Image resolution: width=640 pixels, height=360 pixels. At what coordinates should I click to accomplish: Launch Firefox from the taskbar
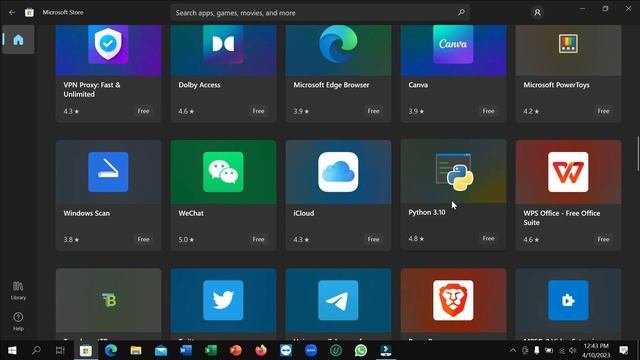point(261,350)
